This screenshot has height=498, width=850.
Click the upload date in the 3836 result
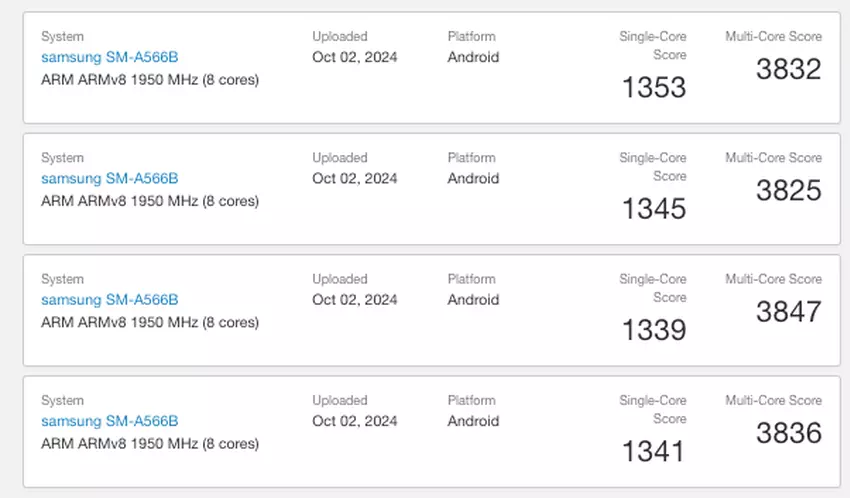click(x=354, y=421)
